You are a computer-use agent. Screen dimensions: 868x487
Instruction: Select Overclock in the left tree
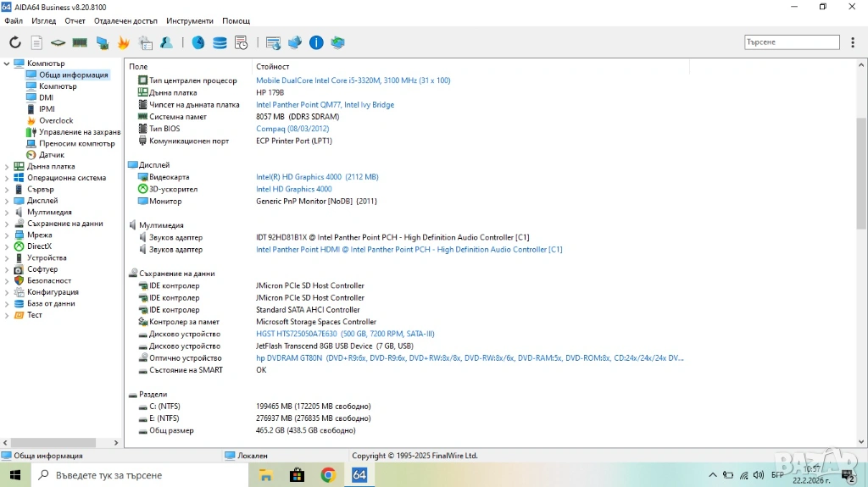point(56,120)
